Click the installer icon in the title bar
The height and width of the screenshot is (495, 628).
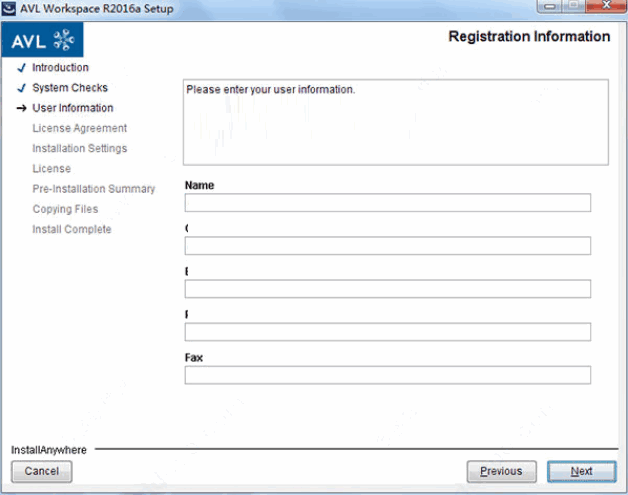[x=10, y=9]
